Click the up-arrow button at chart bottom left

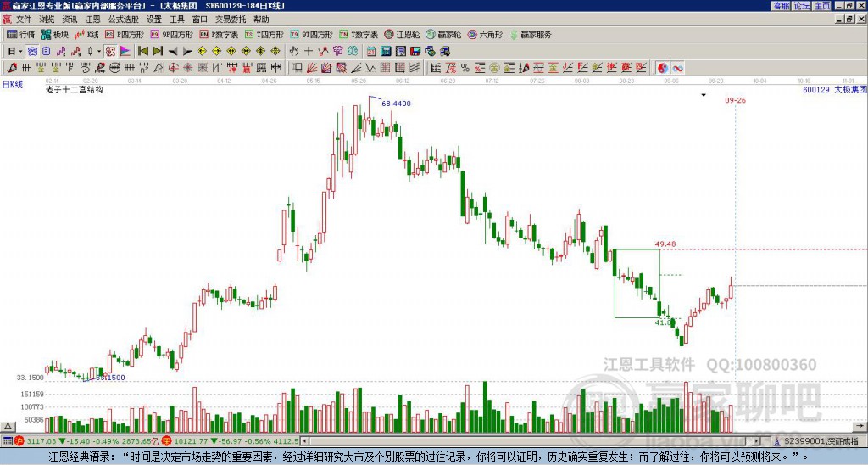point(7,426)
